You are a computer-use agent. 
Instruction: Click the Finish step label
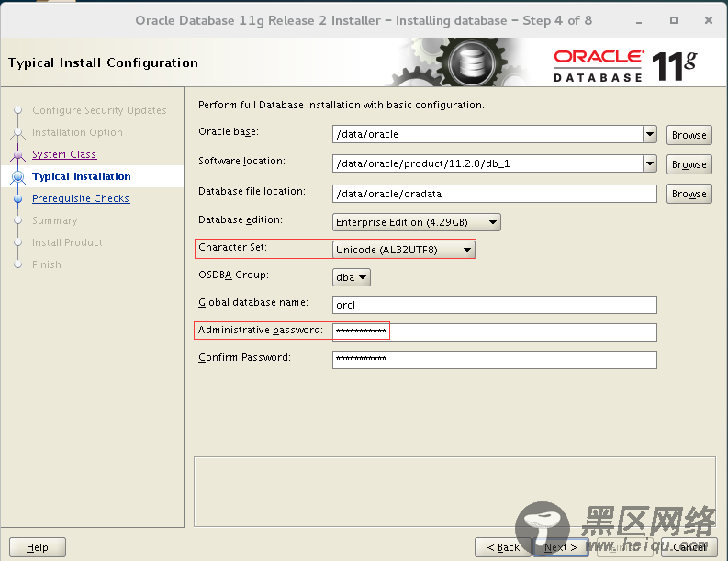(x=47, y=264)
